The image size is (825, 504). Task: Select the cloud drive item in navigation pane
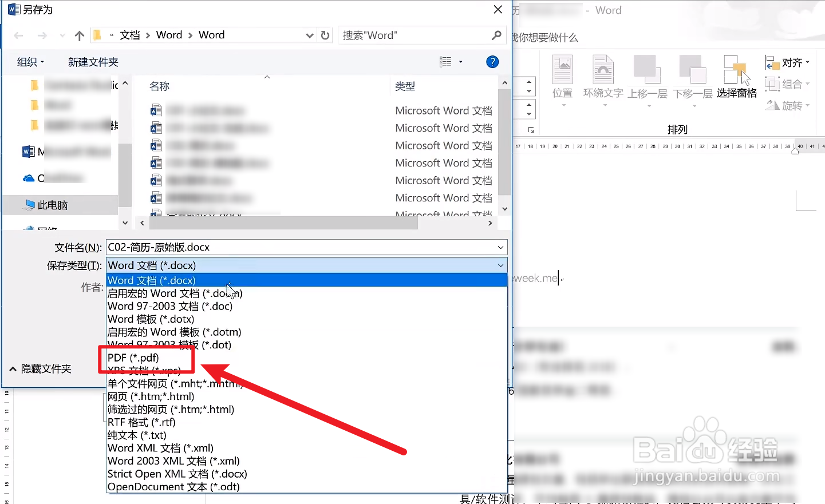point(53,178)
